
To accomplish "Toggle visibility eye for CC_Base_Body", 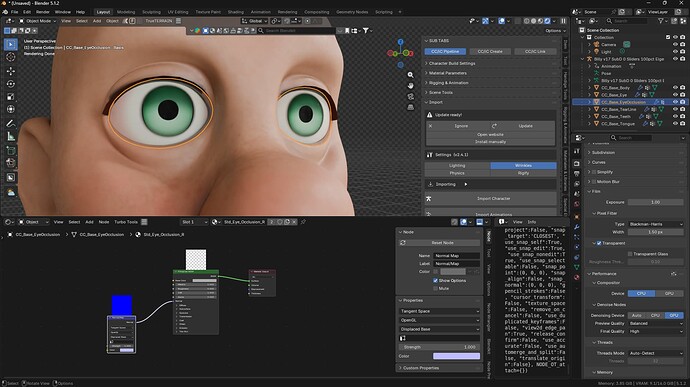I will pyautogui.click(x=675, y=88).
